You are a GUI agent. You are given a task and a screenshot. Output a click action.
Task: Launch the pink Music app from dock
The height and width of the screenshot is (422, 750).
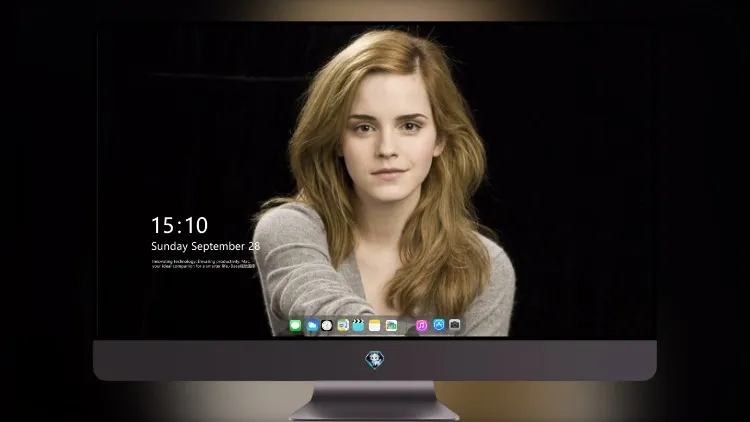(x=421, y=325)
